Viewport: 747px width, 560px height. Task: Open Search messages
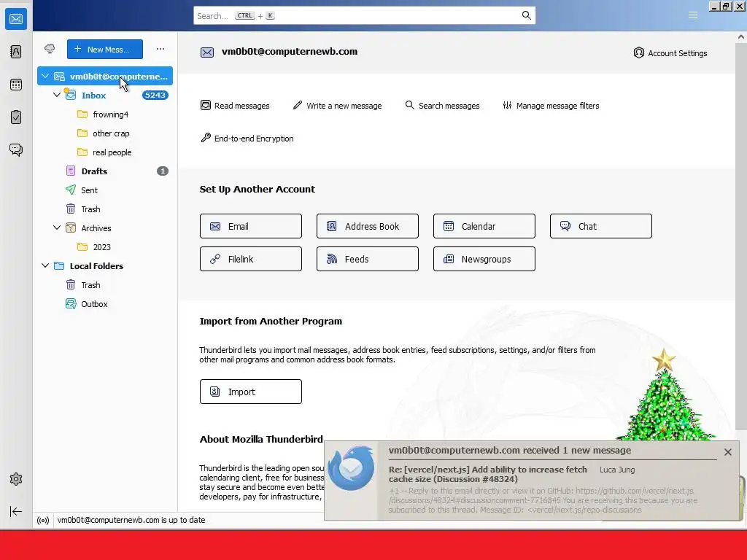(x=442, y=105)
